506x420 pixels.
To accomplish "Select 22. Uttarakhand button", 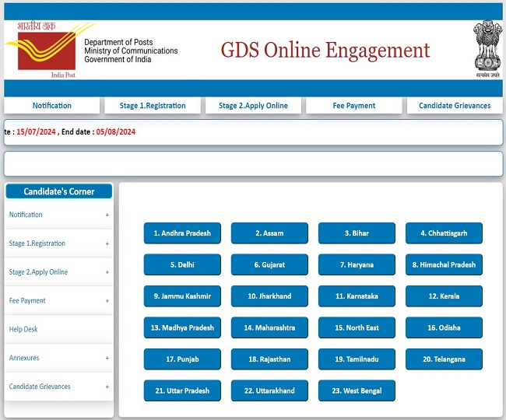I will (269, 390).
